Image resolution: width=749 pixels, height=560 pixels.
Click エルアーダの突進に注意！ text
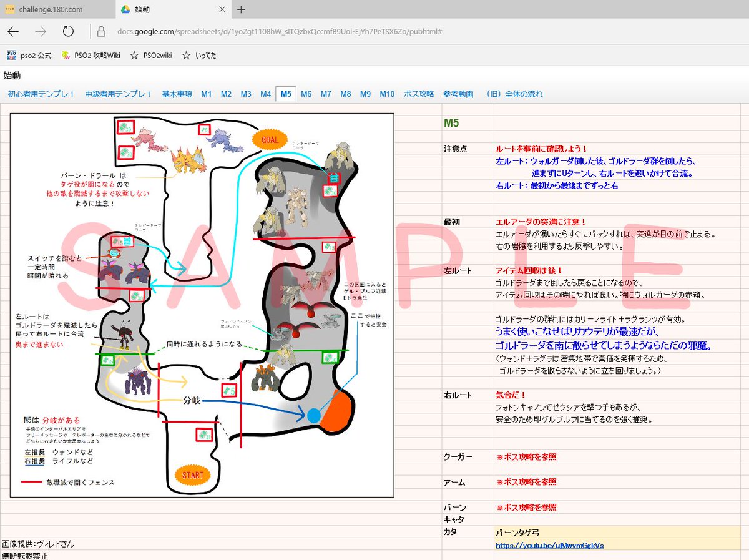point(541,222)
